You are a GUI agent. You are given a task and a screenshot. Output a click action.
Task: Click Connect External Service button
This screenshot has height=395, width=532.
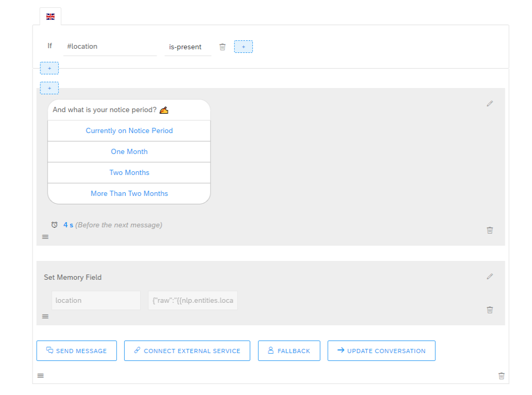[187, 351]
